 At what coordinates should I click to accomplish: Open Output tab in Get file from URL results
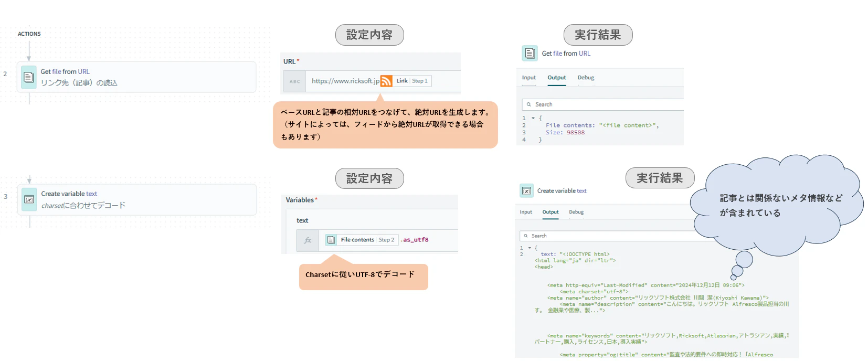(557, 78)
